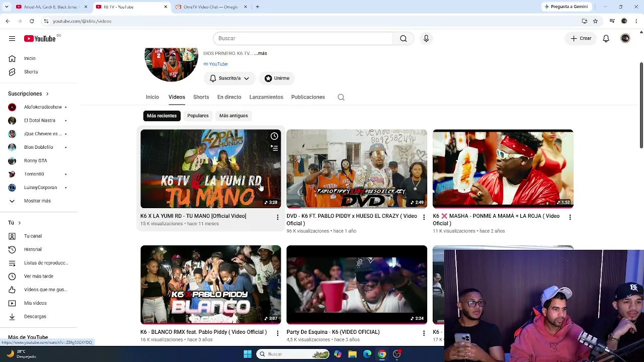
Task: Click Pregunta a Gemini button
Action: click(x=566, y=7)
